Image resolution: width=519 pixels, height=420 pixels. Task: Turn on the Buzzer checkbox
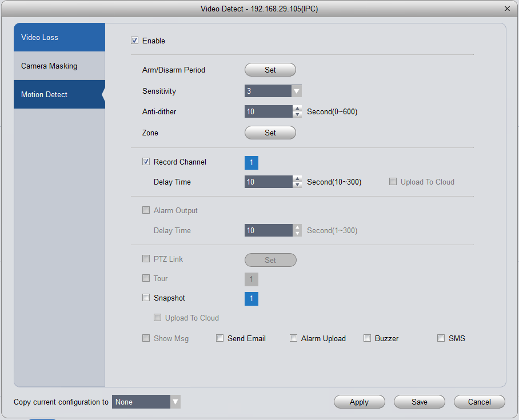367,338
